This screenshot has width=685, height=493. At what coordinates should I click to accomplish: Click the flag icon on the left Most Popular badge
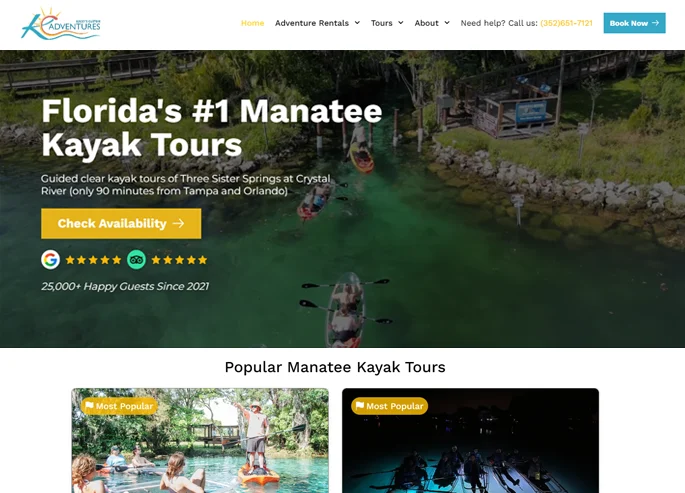[x=90, y=406]
